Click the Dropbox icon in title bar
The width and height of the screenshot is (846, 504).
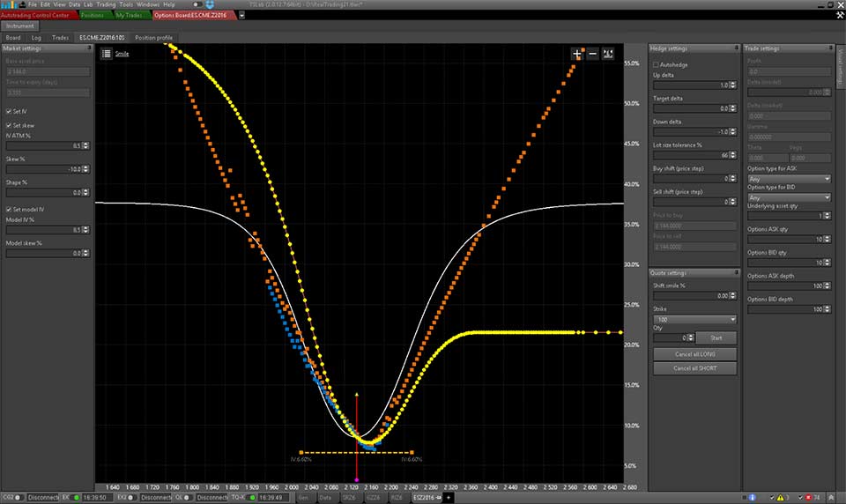pyautogui.click(x=210, y=4)
